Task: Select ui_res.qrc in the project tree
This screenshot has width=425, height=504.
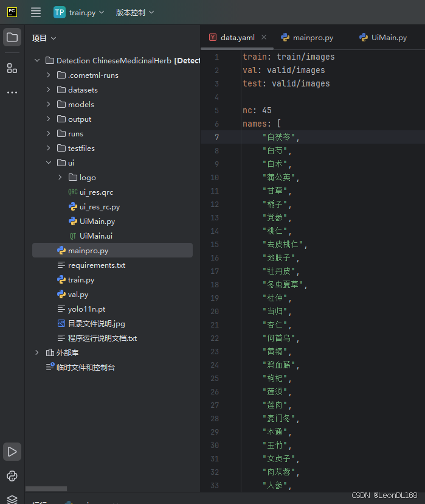Action: pos(96,192)
